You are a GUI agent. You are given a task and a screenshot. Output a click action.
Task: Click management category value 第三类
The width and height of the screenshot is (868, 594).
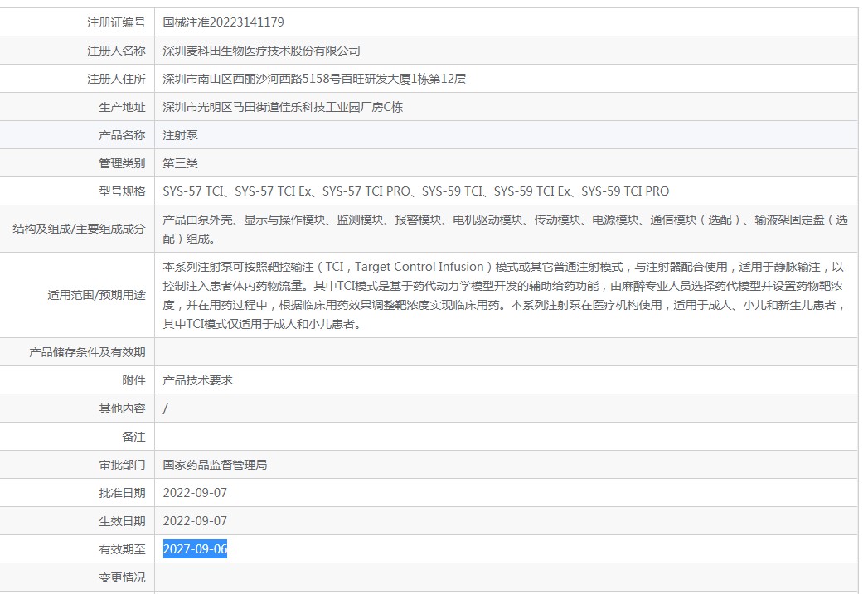coord(180,163)
